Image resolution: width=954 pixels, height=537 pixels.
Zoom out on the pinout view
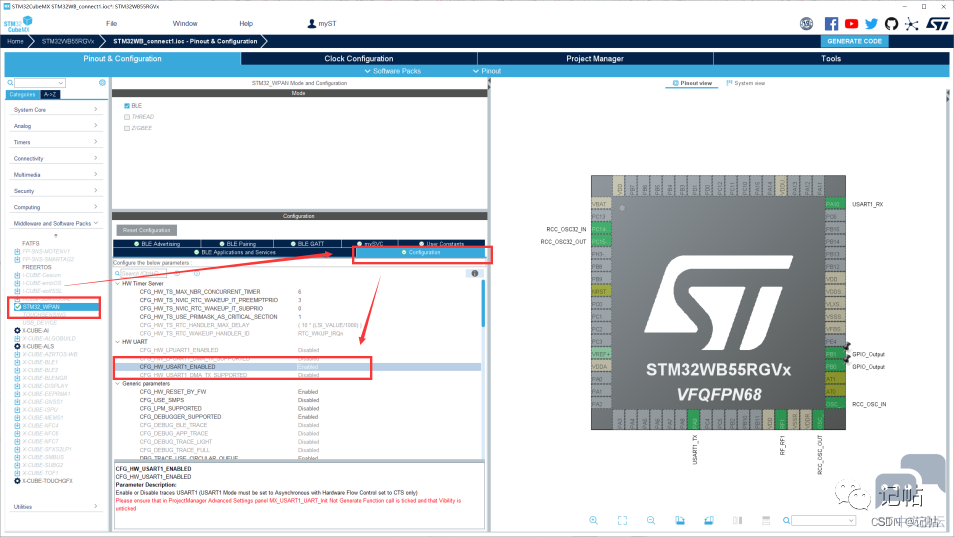click(651, 521)
